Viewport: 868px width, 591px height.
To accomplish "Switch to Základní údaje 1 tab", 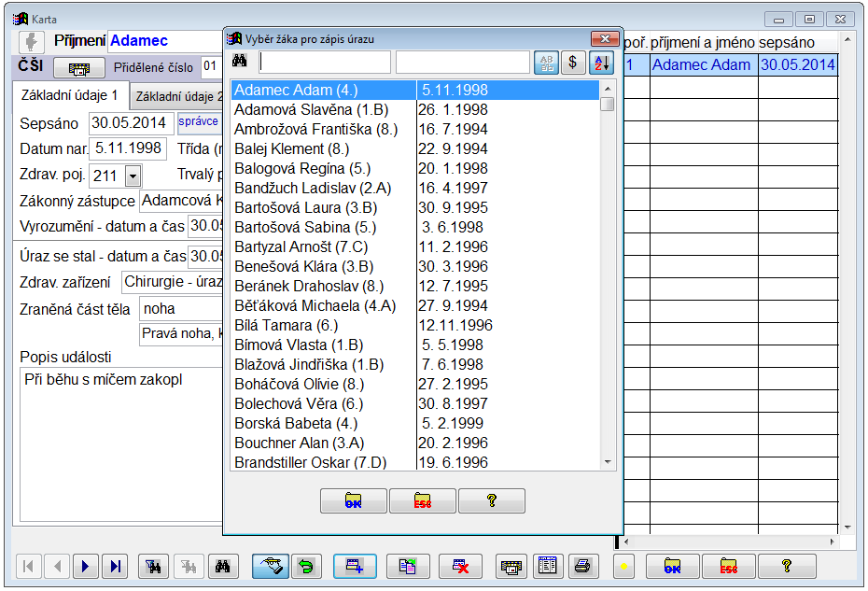I will 70,96.
